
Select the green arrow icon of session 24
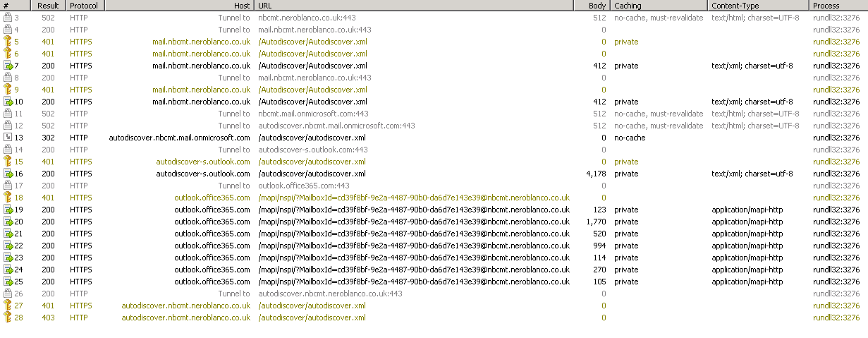coord(8,270)
